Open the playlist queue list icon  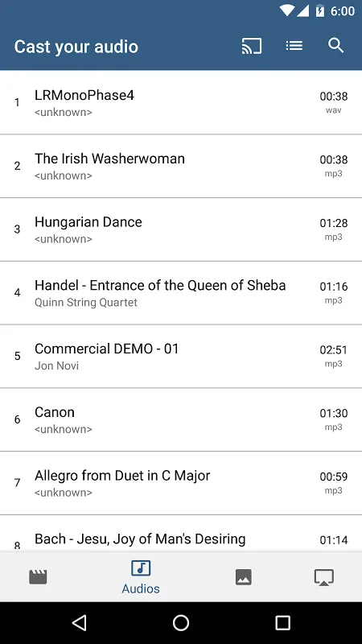(294, 46)
